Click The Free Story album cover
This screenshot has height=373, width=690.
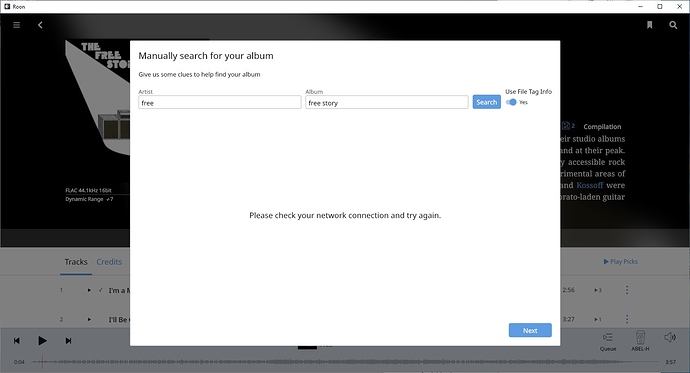click(x=98, y=98)
